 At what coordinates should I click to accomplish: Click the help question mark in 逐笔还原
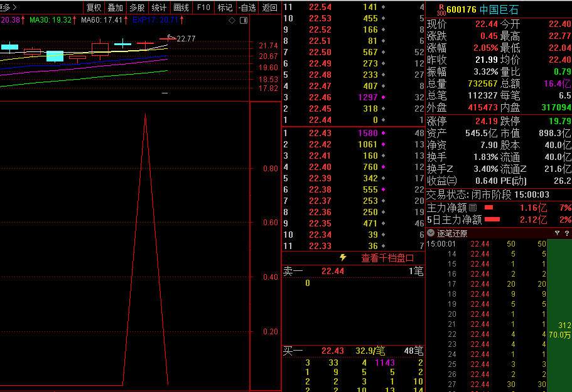(566, 233)
